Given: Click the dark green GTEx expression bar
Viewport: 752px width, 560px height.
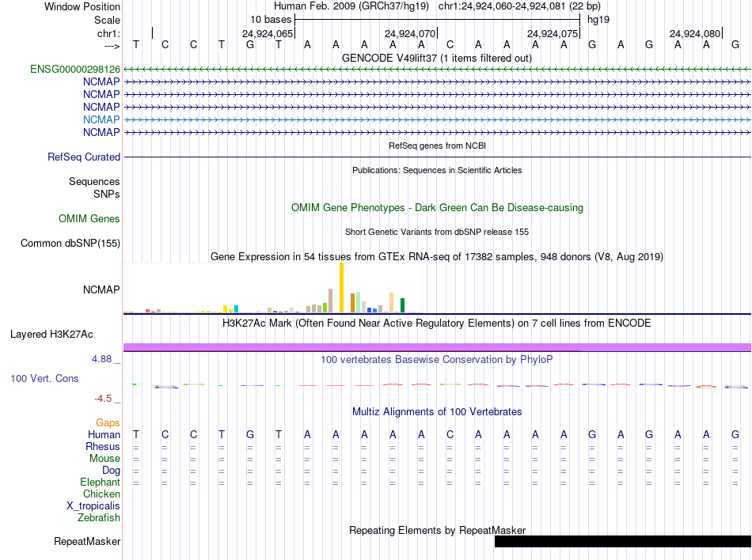Looking at the screenshot, I should [x=402, y=305].
